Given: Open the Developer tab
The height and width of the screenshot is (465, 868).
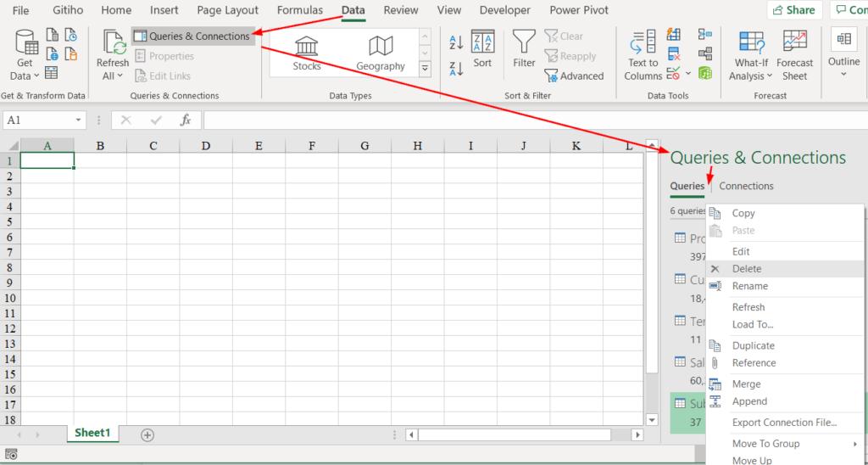Looking at the screenshot, I should pyautogui.click(x=505, y=10).
